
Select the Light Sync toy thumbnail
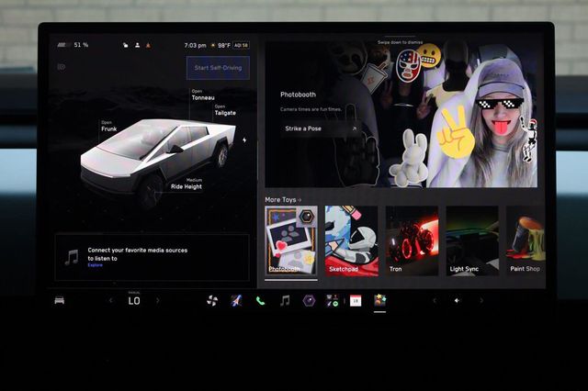click(x=472, y=240)
